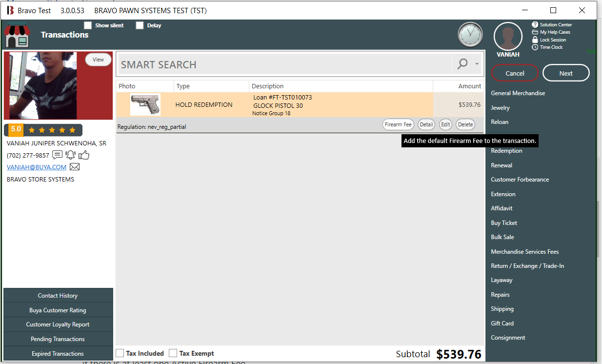Check the Tax Exempt box

click(173, 353)
